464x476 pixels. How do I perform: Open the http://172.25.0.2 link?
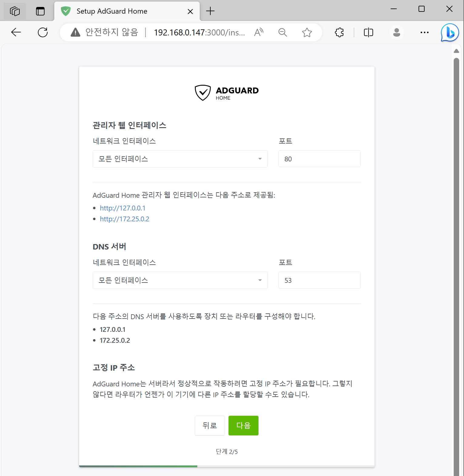coord(125,219)
